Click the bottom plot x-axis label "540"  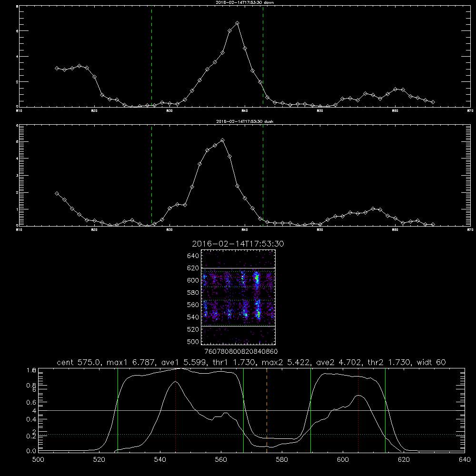coord(160,460)
